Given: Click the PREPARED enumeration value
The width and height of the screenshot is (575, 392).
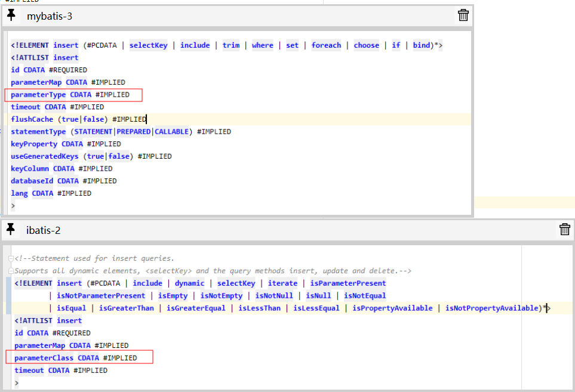Looking at the screenshot, I should point(134,131).
